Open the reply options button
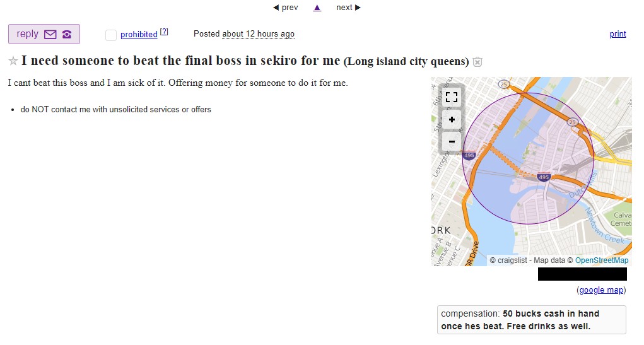 [44, 34]
